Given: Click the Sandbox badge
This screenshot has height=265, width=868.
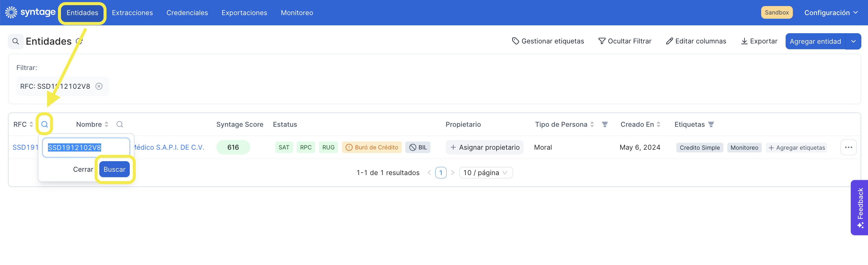Looking at the screenshot, I should pyautogui.click(x=776, y=12).
